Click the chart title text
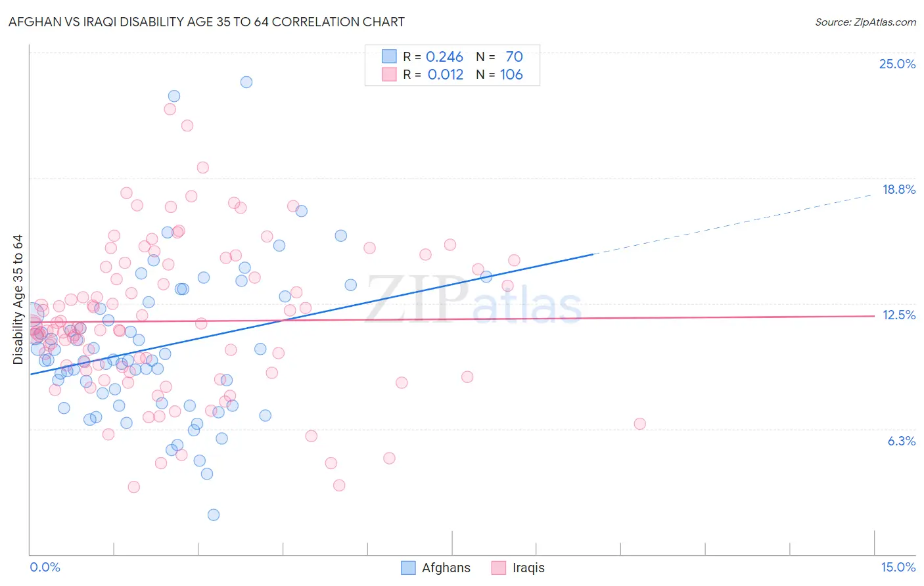The height and width of the screenshot is (586, 924). point(206,22)
